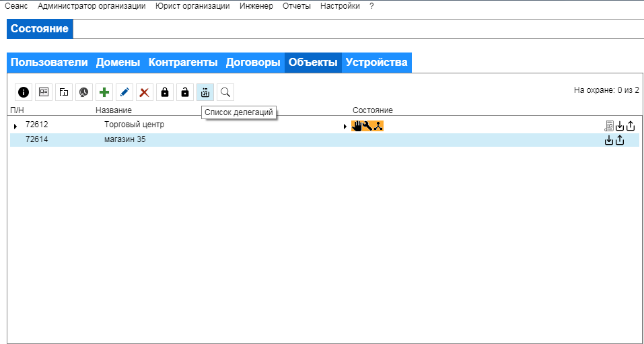Edit object with blue pencil icon

124,92
